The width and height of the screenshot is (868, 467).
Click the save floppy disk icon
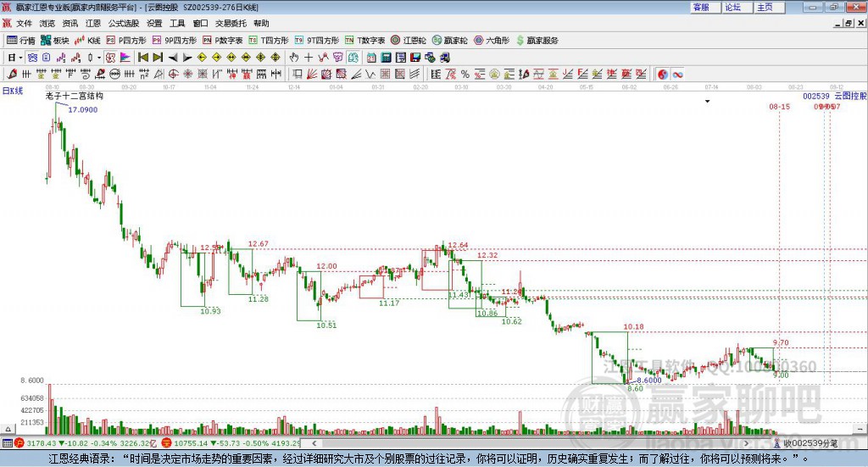click(x=415, y=58)
